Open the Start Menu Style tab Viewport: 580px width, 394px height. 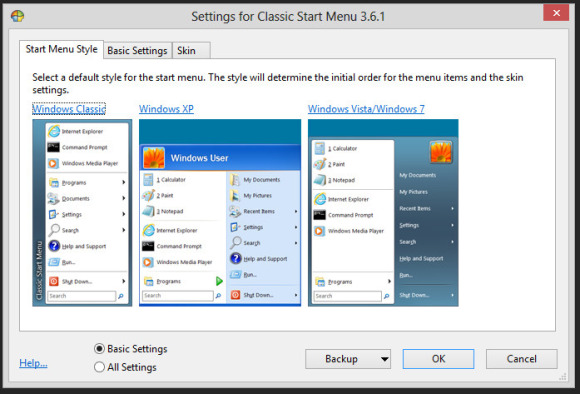pos(61,49)
